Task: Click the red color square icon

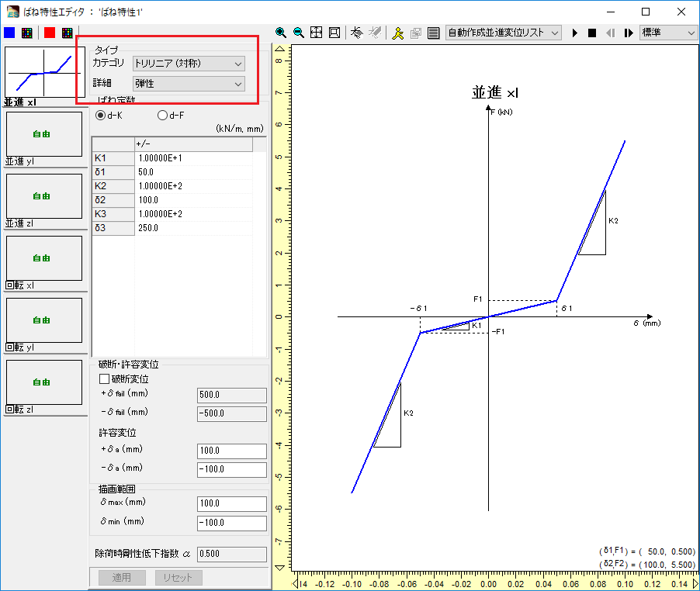Action: point(50,33)
